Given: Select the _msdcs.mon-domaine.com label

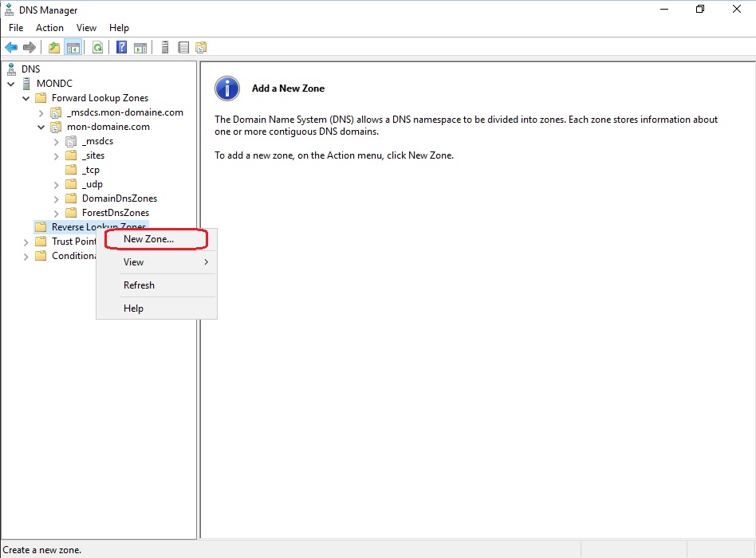Looking at the screenshot, I should [x=125, y=112].
